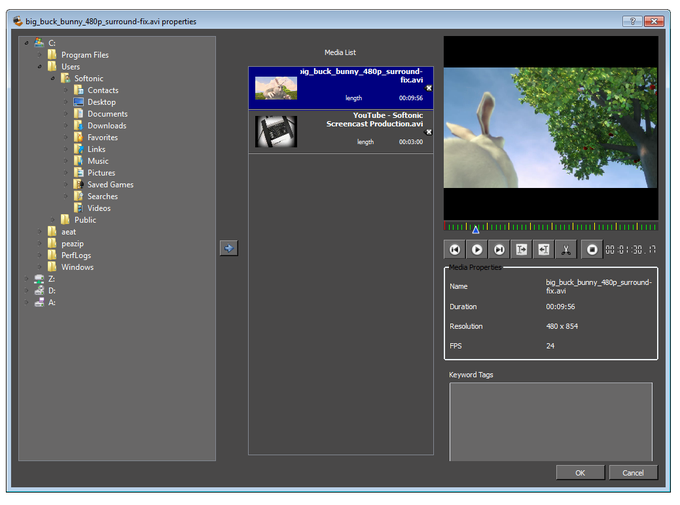The height and width of the screenshot is (505, 680).
Task: Click the set in-point marker button
Action: coord(521,249)
